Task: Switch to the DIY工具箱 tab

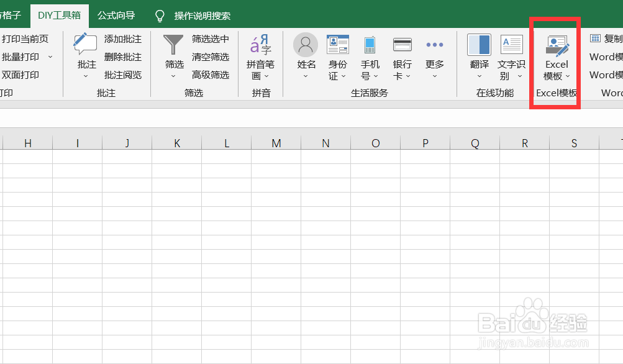Action: 60,16
